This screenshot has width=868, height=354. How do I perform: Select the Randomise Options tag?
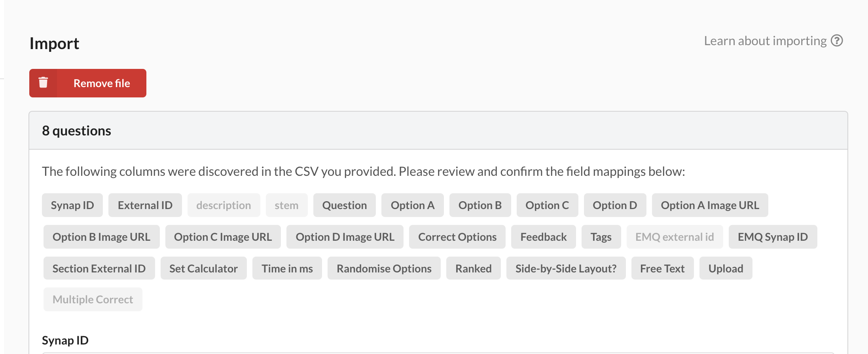pos(384,268)
